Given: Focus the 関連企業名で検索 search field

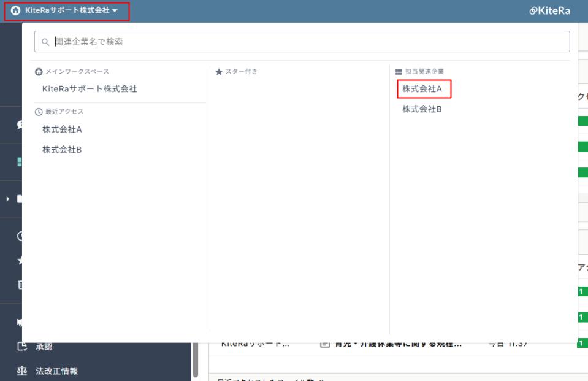Looking at the screenshot, I should coord(302,42).
